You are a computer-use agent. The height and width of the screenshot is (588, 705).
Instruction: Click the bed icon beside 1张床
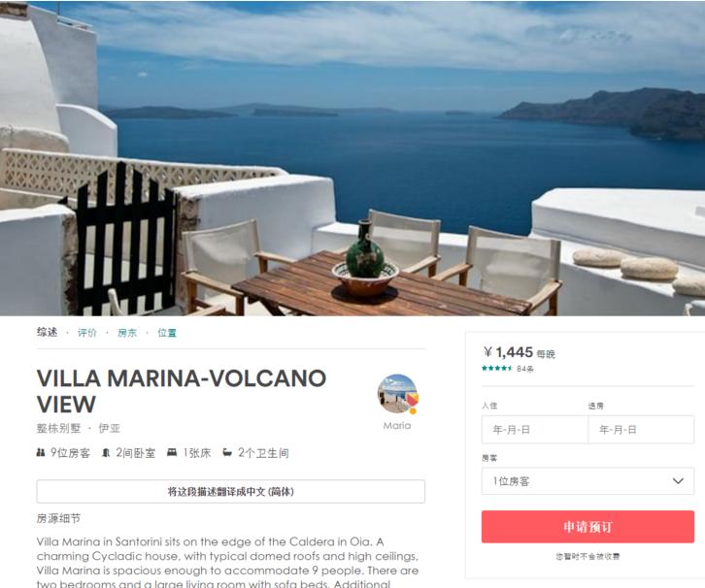pyautogui.click(x=172, y=452)
